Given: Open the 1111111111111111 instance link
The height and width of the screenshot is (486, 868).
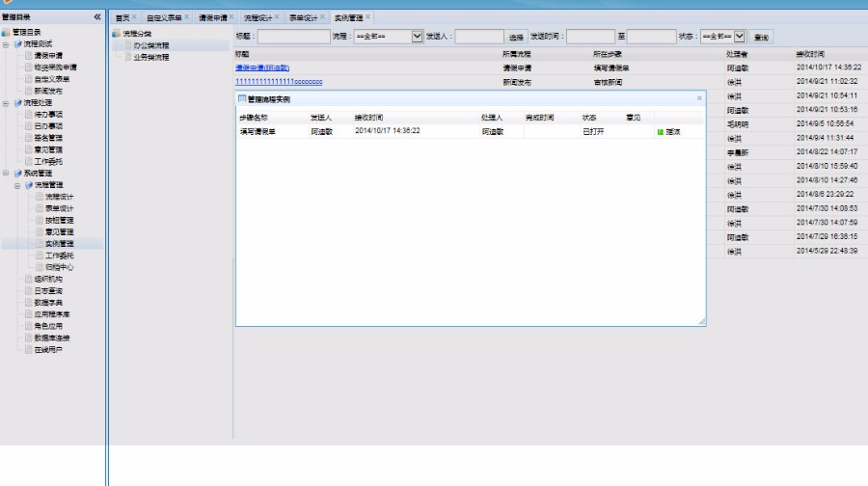Looking at the screenshot, I should [x=279, y=81].
